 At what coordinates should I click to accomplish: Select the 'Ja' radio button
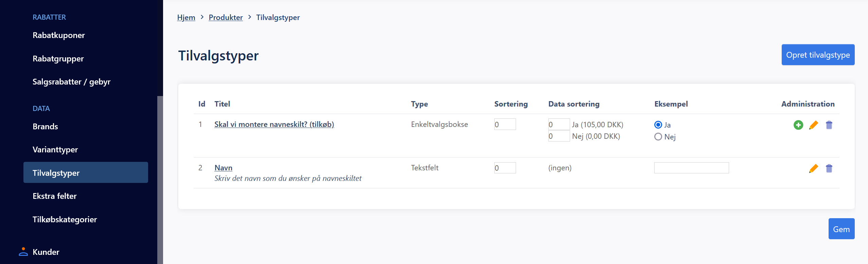[658, 125]
